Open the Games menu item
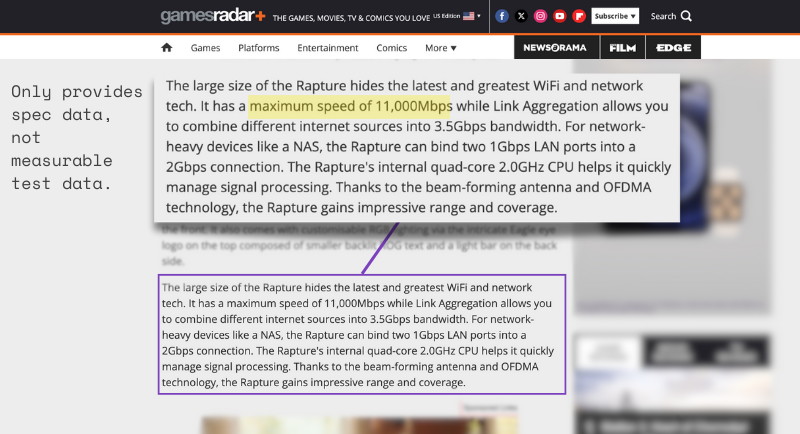Image resolution: width=800 pixels, height=434 pixels. (205, 47)
